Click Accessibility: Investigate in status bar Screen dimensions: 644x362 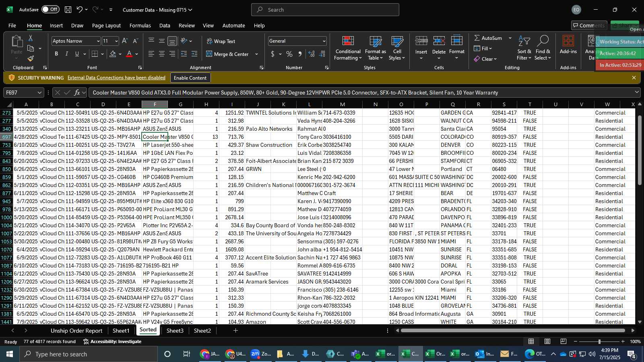click(x=112, y=341)
